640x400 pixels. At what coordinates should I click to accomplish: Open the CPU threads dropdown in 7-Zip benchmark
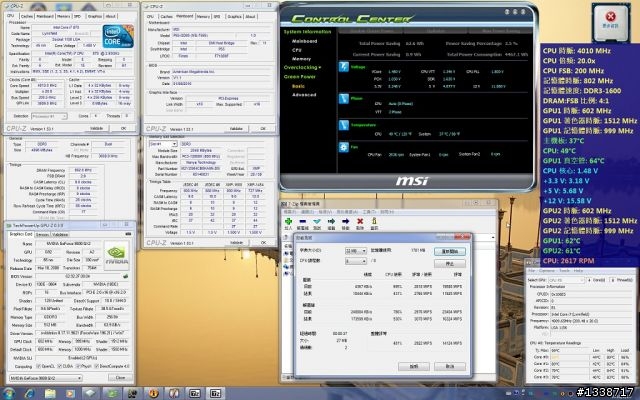click(x=356, y=260)
